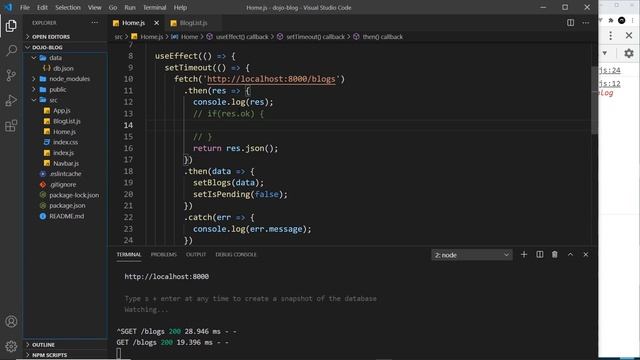Open the View menu
The image size is (640, 360).
[94, 7]
